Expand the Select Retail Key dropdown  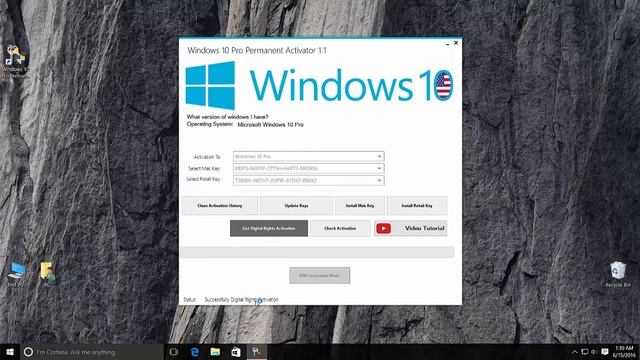tap(308, 180)
